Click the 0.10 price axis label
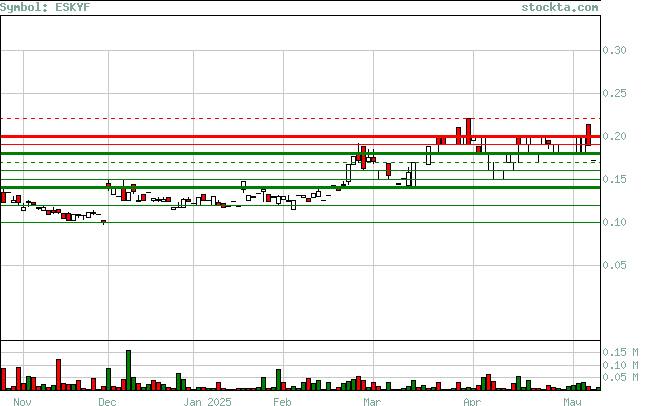Image resolution: width=655 pixels, height=406 pixels. click(x=614, y=223)
